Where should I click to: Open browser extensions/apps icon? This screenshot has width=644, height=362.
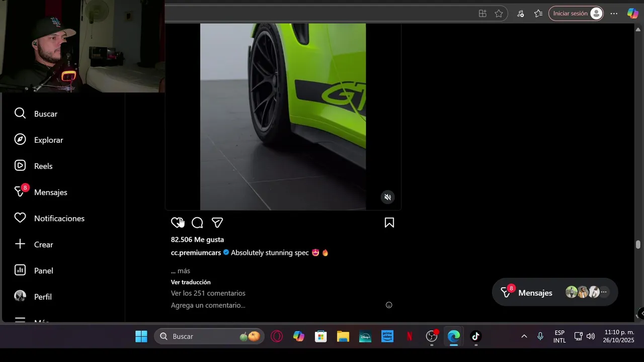pyautogui.click(x=482, y=14)
